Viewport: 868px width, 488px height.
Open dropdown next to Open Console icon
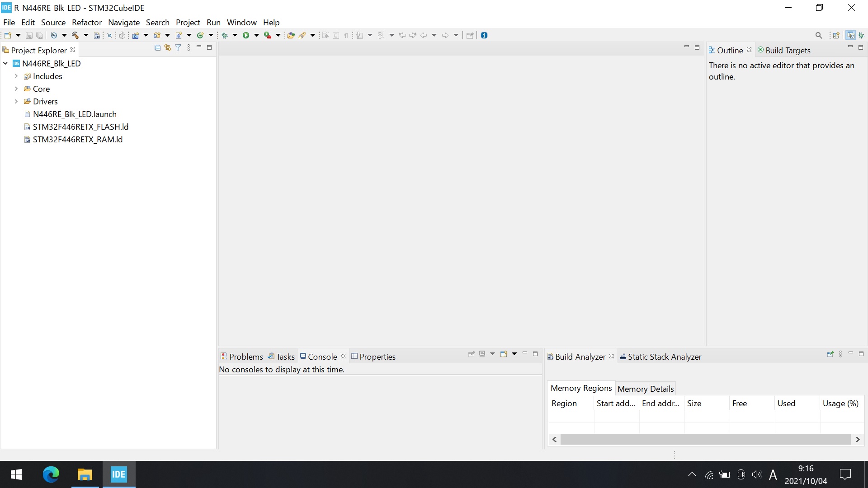(x=514, y=354)
